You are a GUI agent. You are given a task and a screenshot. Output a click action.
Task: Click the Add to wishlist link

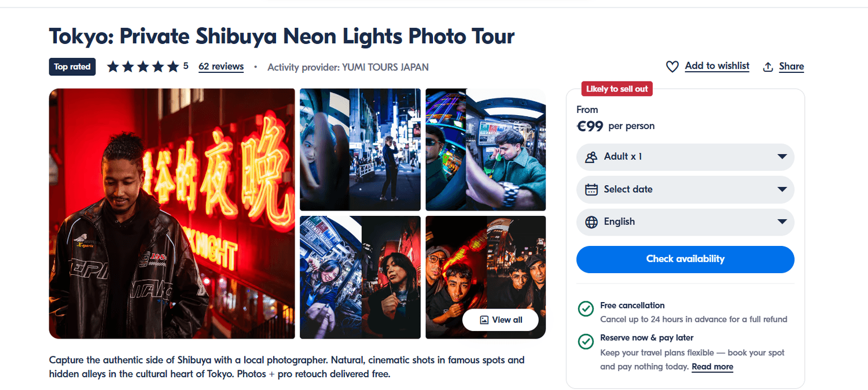point(717,66)
